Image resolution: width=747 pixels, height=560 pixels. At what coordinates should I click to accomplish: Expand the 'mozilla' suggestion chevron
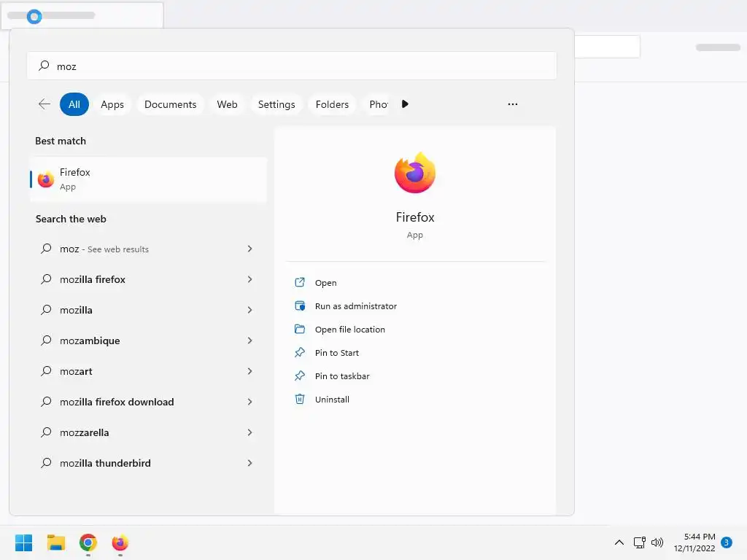click(249, 310)
